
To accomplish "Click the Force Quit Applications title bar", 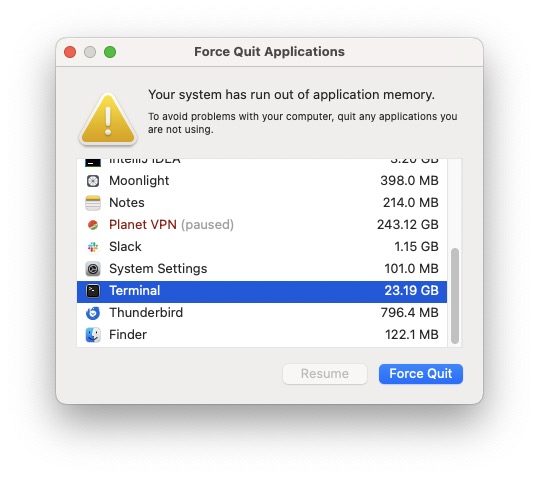I will click(269, 52).
